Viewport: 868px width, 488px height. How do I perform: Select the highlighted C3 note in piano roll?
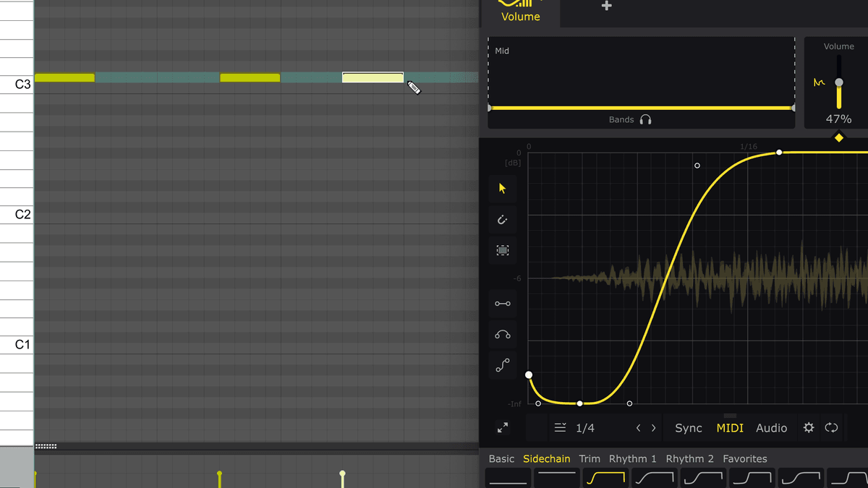click(x=373, y=77)
